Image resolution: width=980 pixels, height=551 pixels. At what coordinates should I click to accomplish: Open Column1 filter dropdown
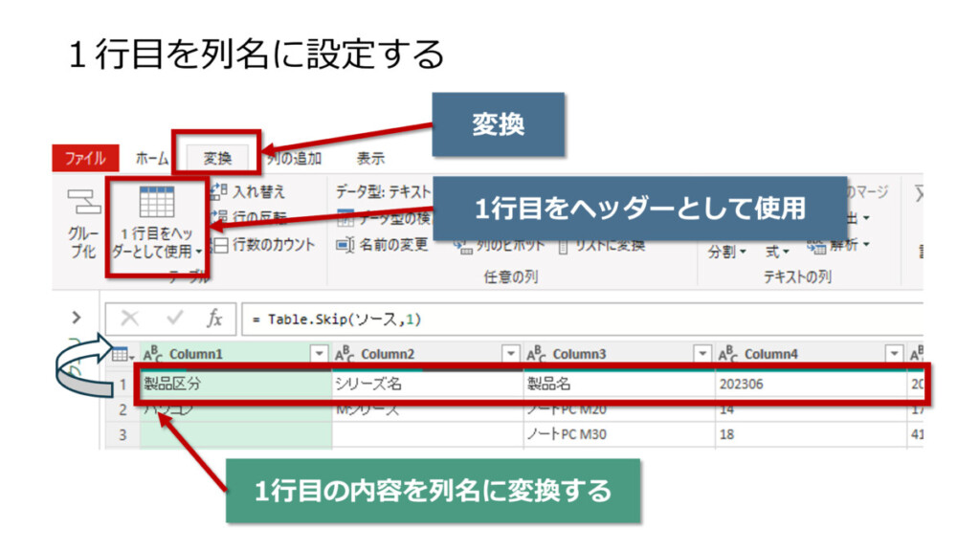[320, 354]
